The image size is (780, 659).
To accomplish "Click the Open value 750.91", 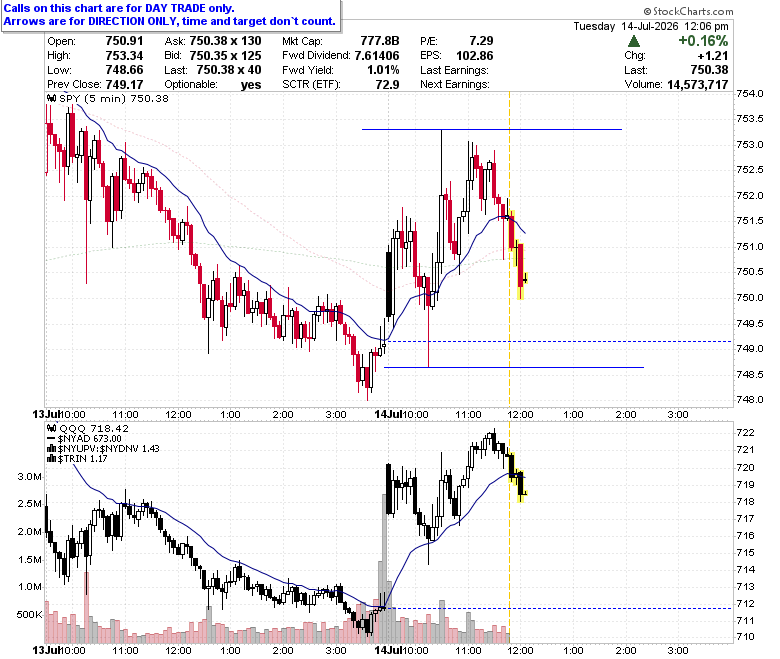I will click(x=124, y=41).
